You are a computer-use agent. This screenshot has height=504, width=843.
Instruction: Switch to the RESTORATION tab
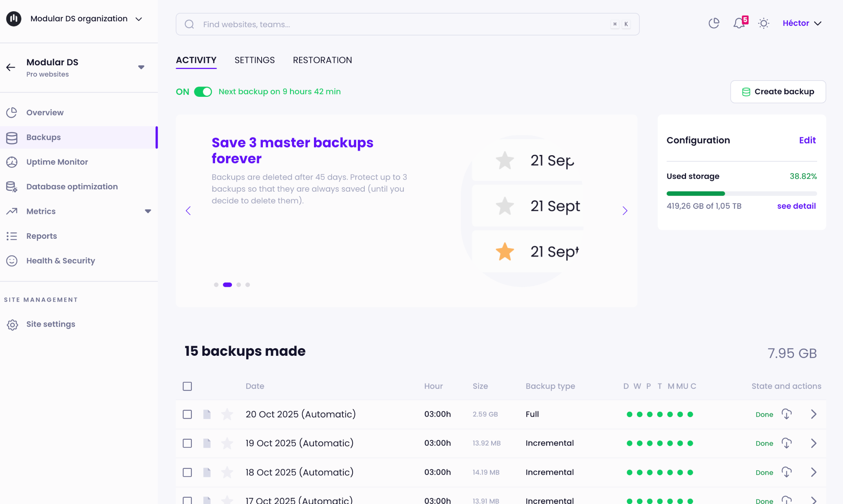[322, 60]
